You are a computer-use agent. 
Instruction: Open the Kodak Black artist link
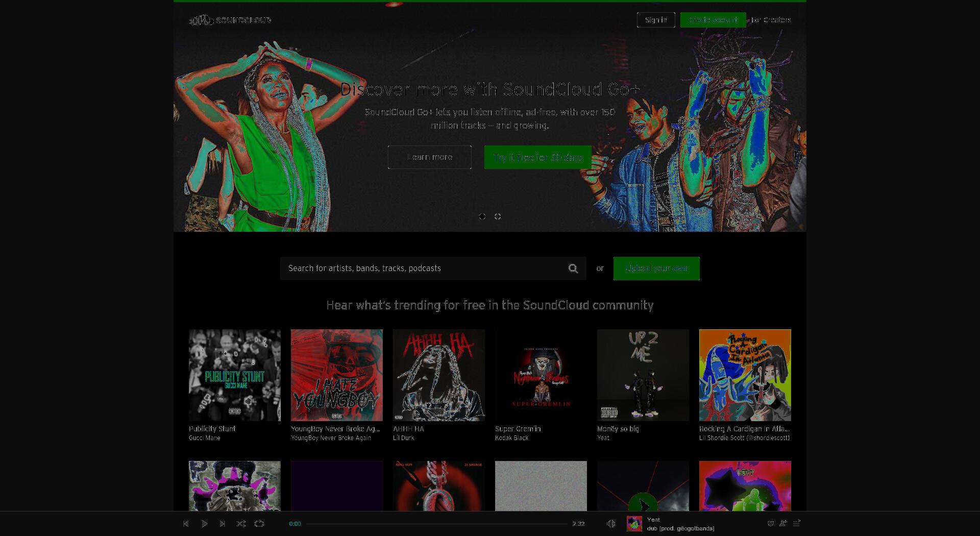coord(511,438)
